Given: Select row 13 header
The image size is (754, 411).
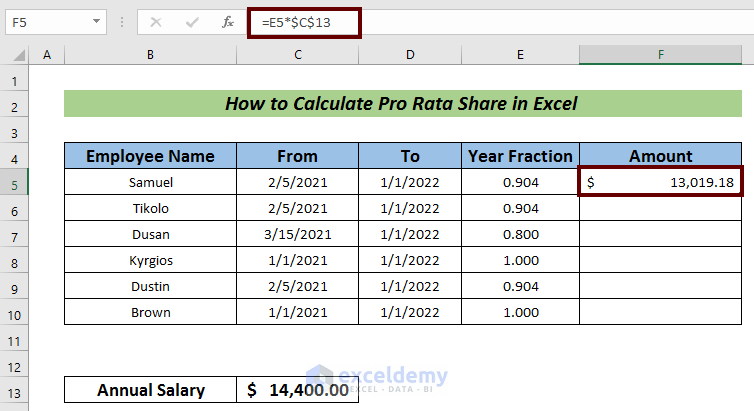Looking at the screenshot, I should coord(15,390).
